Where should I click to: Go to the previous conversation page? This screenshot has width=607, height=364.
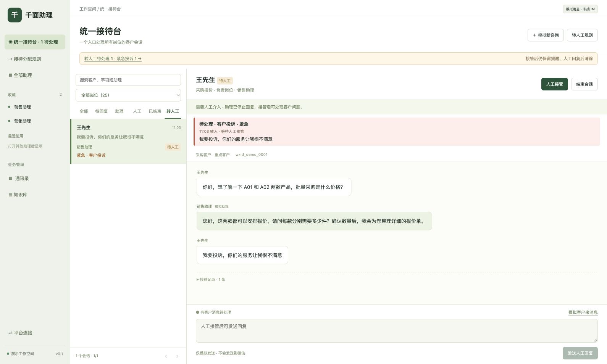(166, 356)
